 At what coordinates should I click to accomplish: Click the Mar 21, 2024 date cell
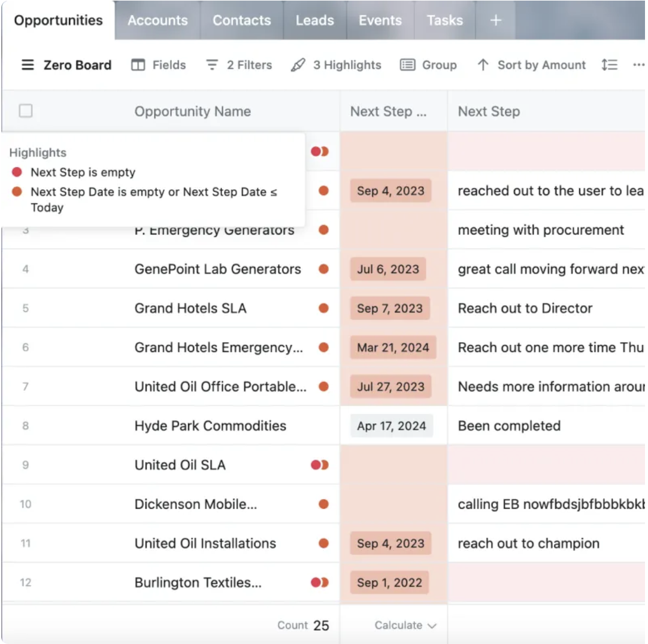point(393,347)
